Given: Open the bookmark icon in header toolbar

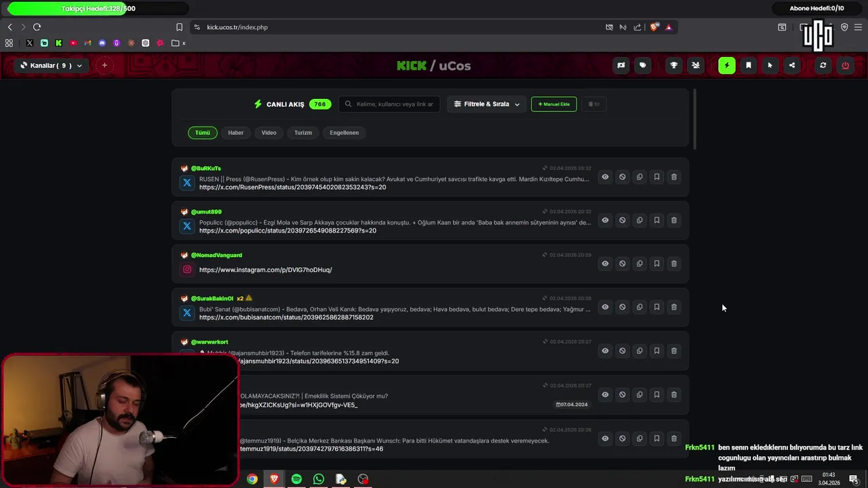Looking at the screenshot, I should 749,66.
